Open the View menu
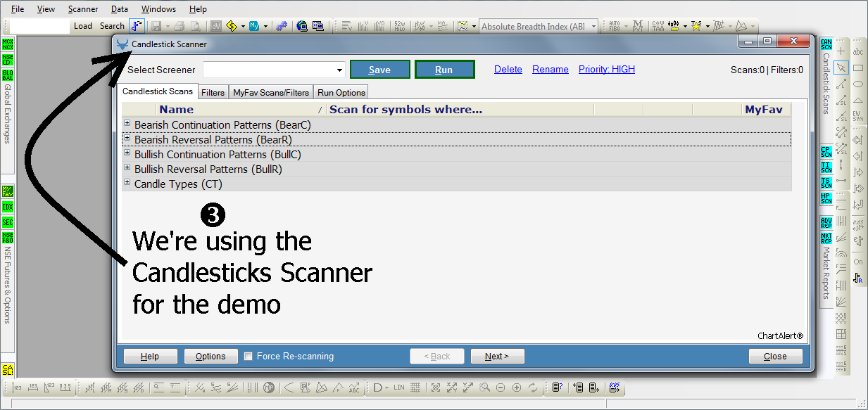This screenshot has width=868, height=410. [x=46, y=9]
